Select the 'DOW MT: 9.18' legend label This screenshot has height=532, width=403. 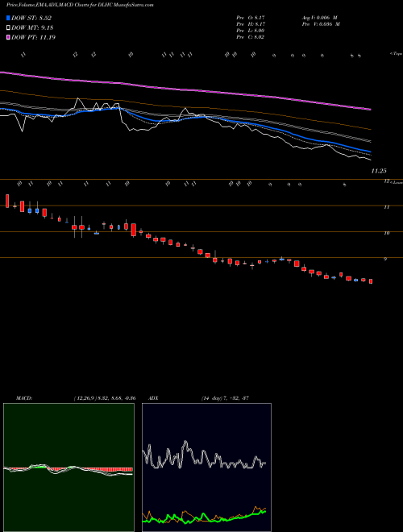32,28
